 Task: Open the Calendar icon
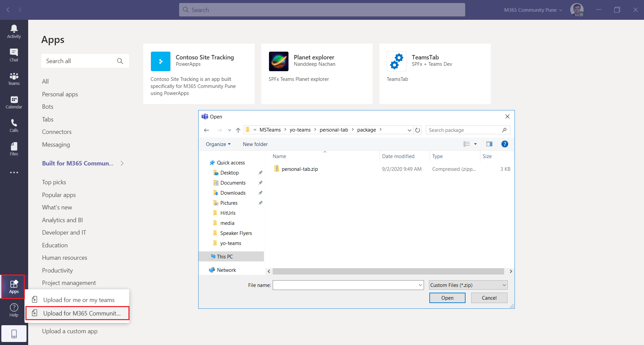14,102
